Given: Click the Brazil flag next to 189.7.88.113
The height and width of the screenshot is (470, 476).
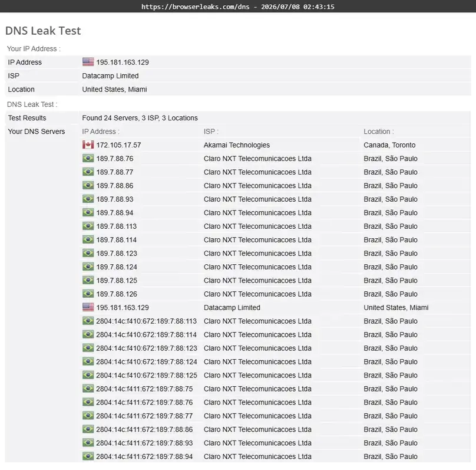Looking at the screenshot, I should coord(88,226).
